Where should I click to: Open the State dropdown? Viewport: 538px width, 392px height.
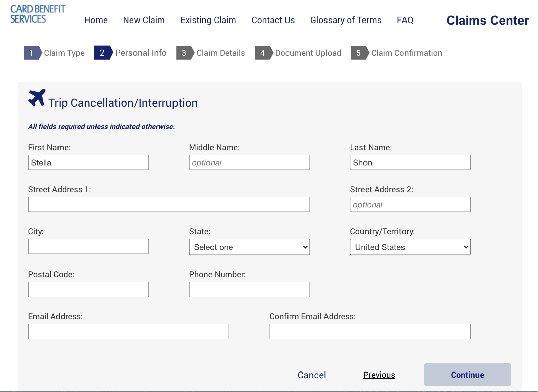pyautogui.click(x=249, y=247)
